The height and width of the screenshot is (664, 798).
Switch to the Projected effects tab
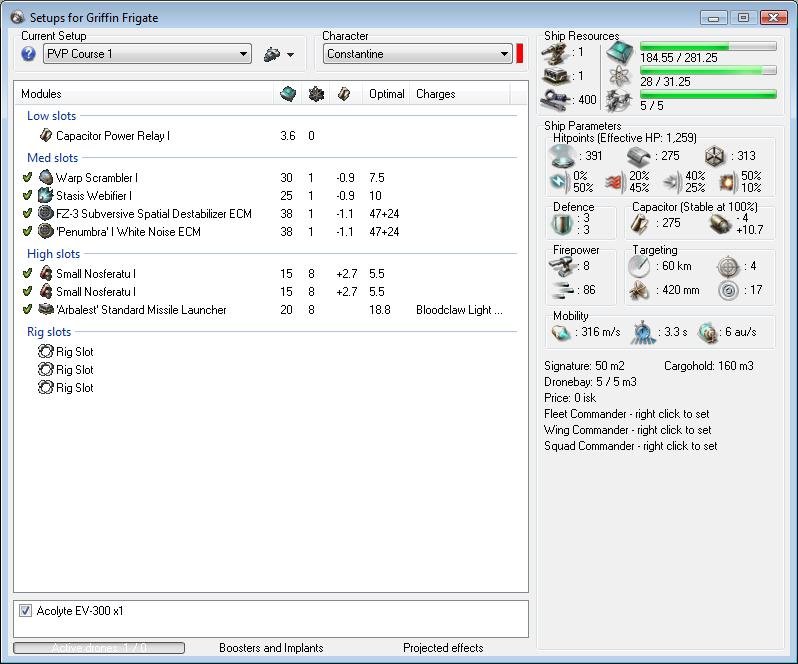(x=443, y=648)
